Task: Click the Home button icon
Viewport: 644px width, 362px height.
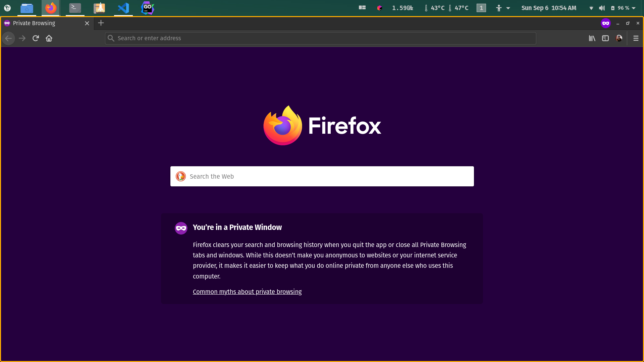Action: 49,38
